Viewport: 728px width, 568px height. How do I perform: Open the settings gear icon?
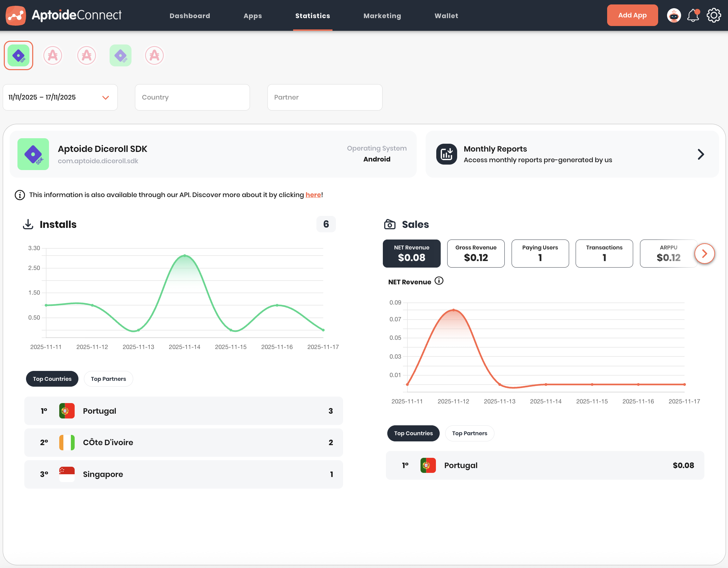(x=714, y=16)
